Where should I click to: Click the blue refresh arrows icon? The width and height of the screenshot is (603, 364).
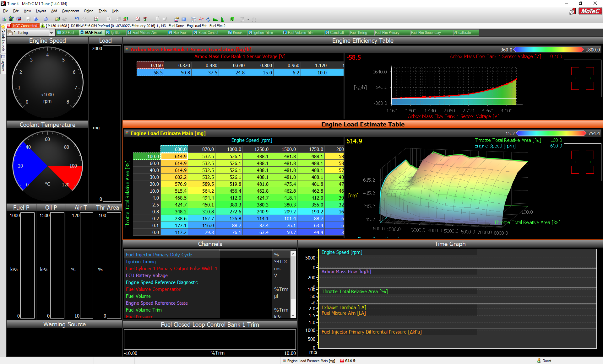pyautogui.click(x=208, y=19)
